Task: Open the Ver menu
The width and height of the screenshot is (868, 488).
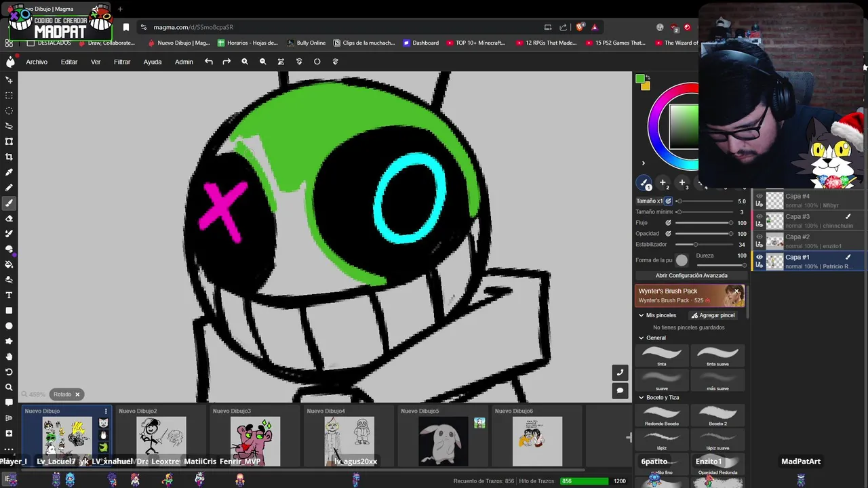Action: point(96,62)
